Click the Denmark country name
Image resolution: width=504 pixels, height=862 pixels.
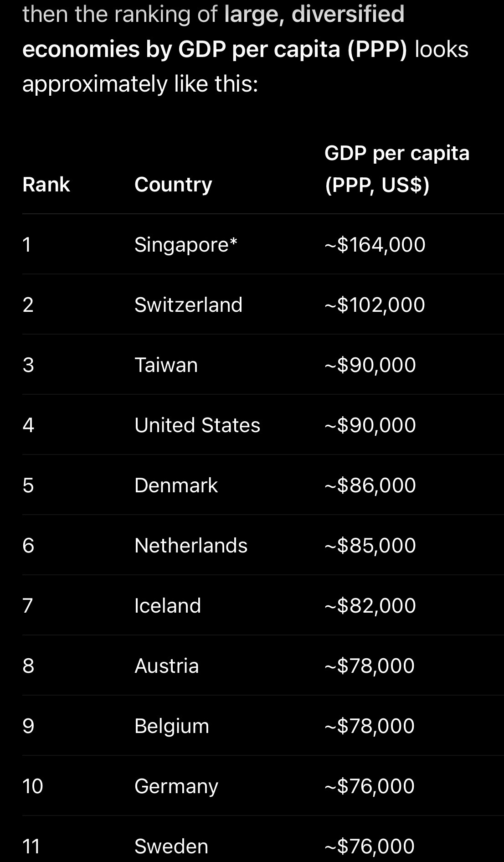(x=176, y=485)
